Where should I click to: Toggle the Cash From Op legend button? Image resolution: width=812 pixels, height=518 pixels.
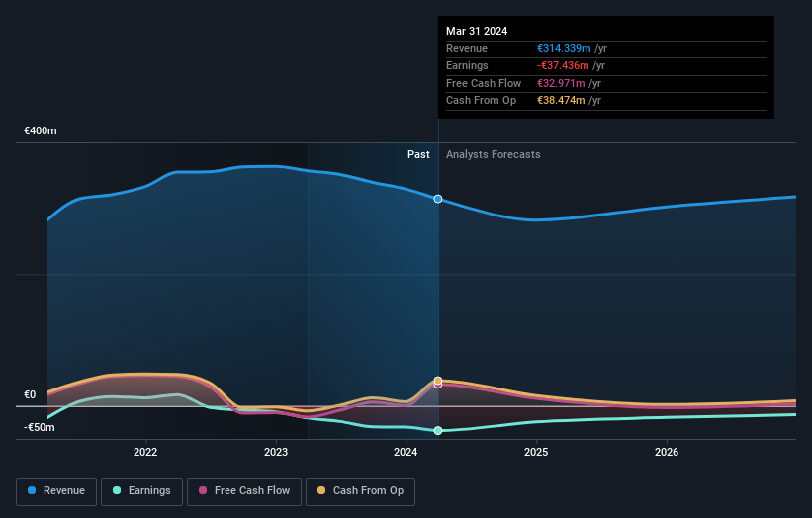[x=360, y=491]
